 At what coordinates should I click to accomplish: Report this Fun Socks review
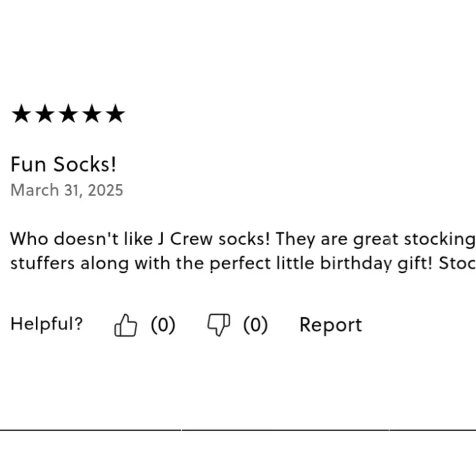click(x=331, y=325)
